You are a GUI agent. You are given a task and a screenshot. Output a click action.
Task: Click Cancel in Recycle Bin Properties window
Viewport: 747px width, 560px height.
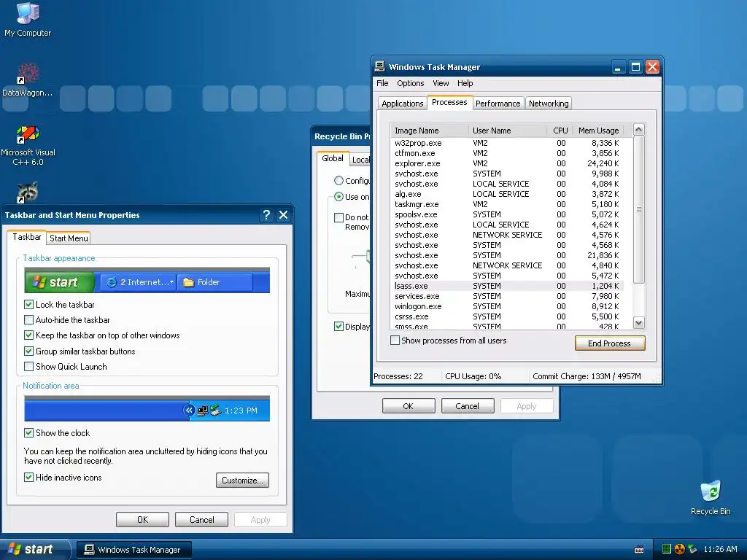point(467,406)
